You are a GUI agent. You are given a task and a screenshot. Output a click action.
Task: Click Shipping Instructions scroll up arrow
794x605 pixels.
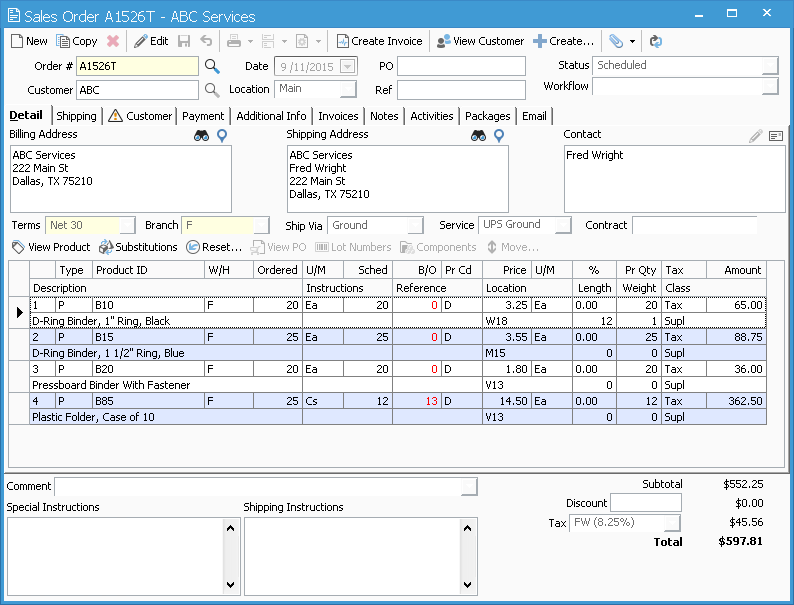pos(467,528)
